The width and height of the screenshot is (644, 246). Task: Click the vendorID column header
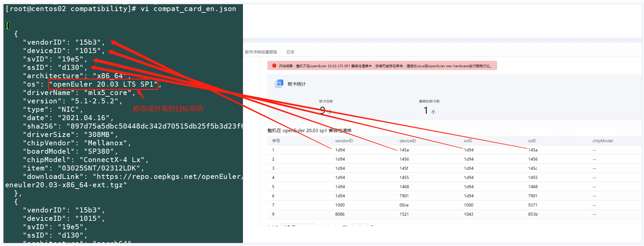344,141
